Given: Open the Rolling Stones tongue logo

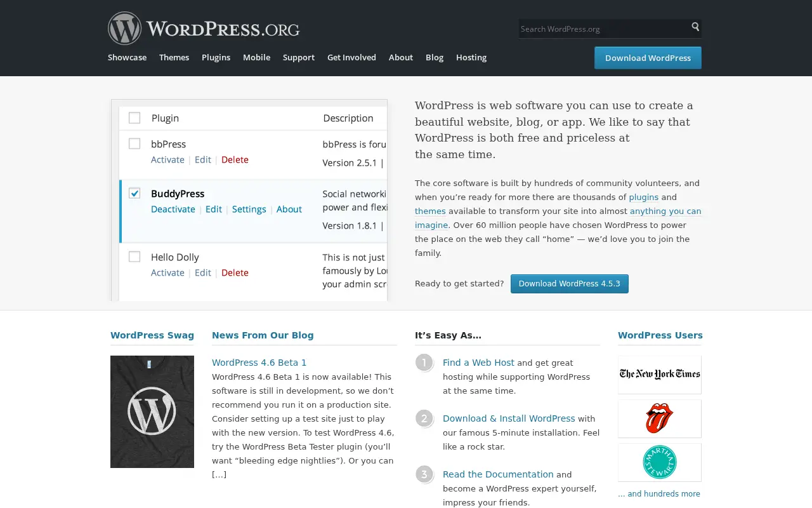Looking at the screenshot, I should tap(660, 418).
